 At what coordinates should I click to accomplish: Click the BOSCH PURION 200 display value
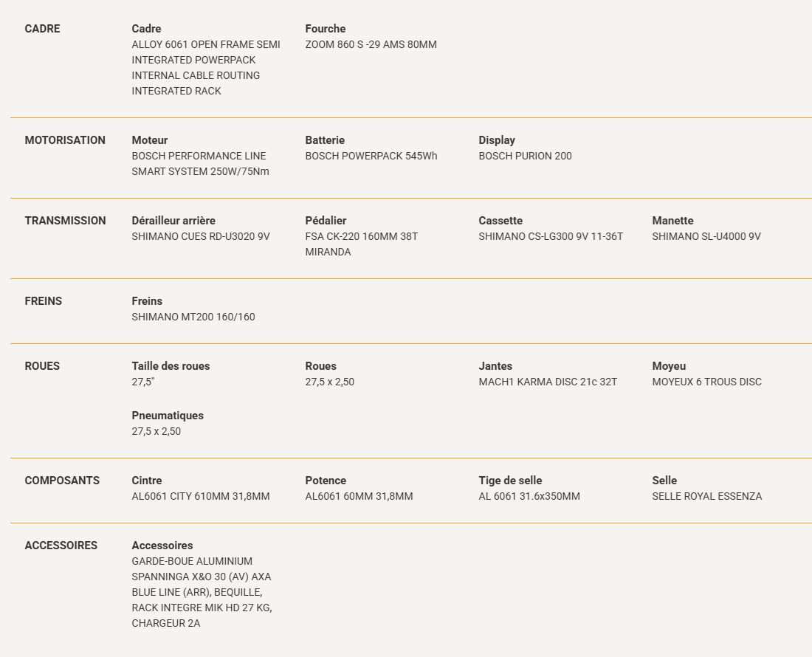(x=525, y=156)
